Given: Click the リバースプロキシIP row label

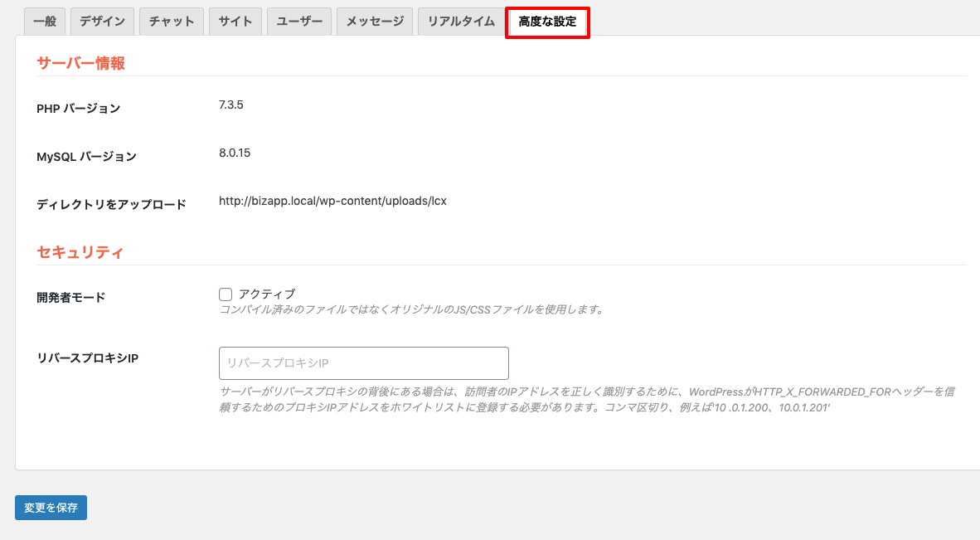Looking at the screenshot, I should (88, 358).
